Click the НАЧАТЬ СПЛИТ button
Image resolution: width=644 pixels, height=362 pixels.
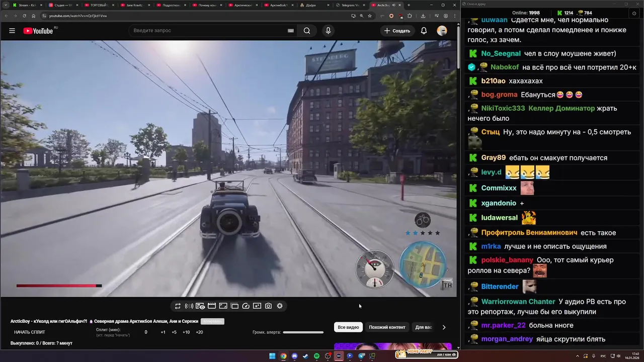pos(30,332)
